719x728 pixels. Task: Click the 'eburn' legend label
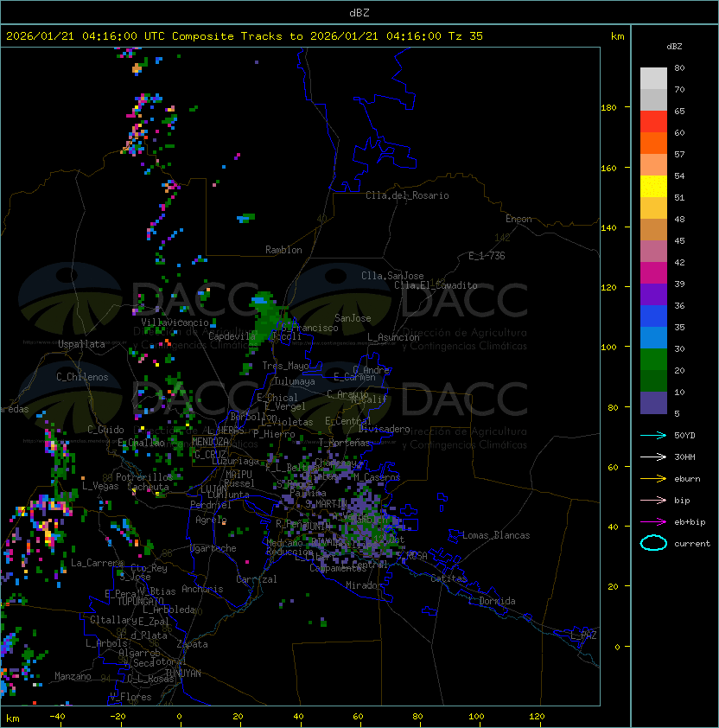pos(687,479)
